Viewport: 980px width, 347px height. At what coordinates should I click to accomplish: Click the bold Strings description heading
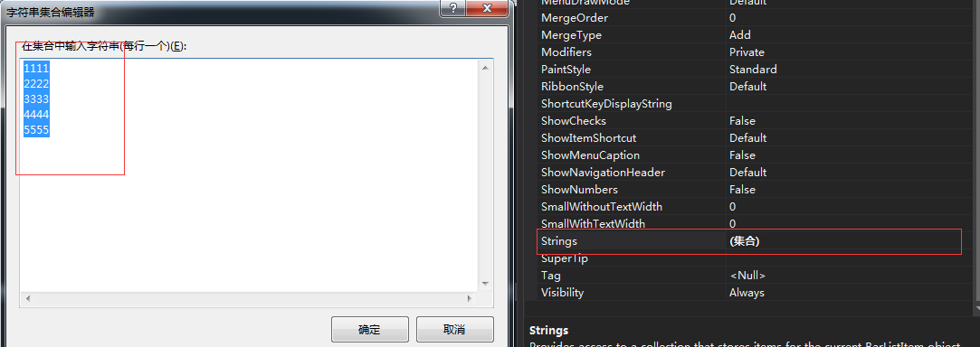[x=548, y=331]
